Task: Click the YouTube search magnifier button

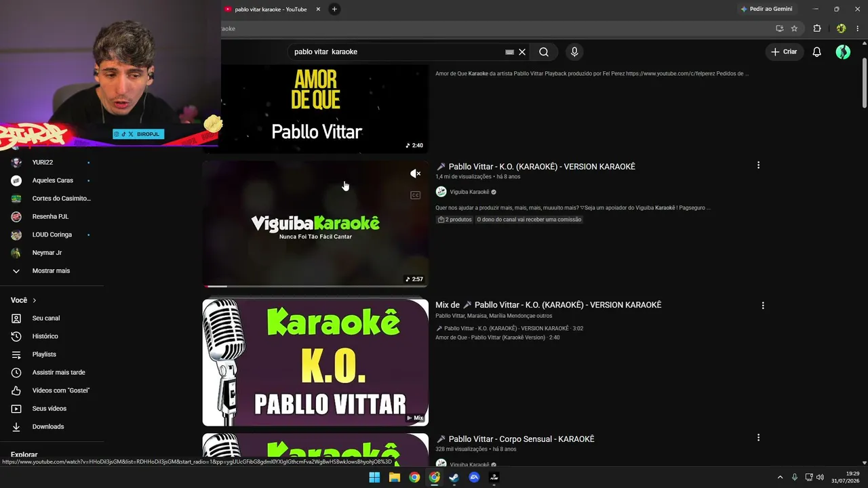Action: tap(544, 52)
